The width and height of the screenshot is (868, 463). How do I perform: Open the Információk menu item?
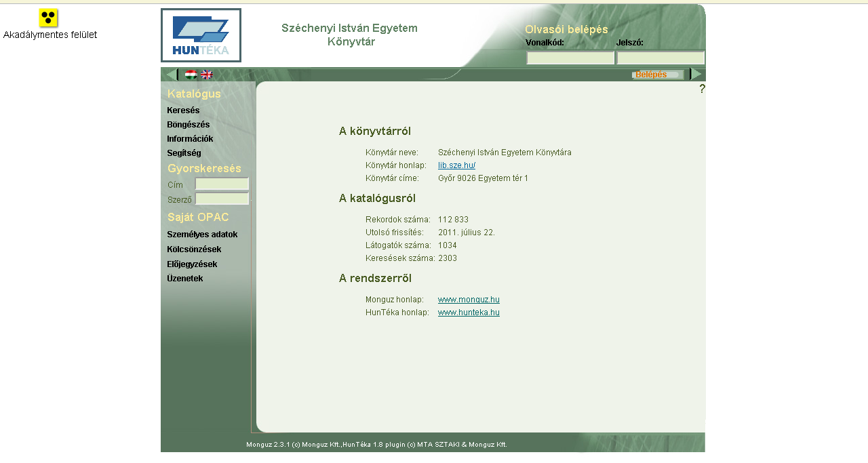[190, 139]
